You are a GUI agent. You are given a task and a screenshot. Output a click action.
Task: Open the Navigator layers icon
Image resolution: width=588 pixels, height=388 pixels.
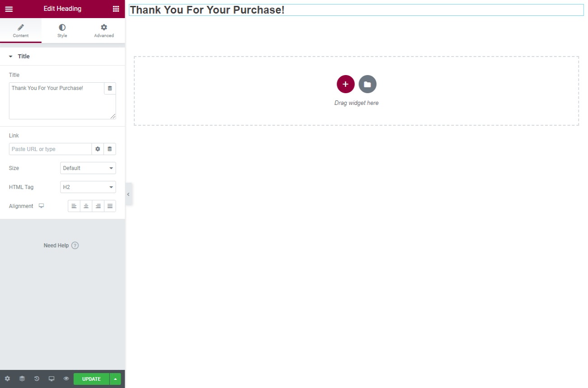pyautogui.click(x=22, y=379)
